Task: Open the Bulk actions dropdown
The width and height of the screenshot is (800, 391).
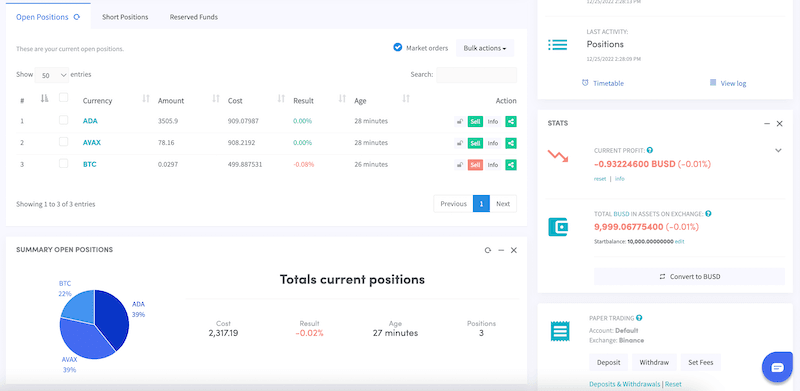Action: 485,48
